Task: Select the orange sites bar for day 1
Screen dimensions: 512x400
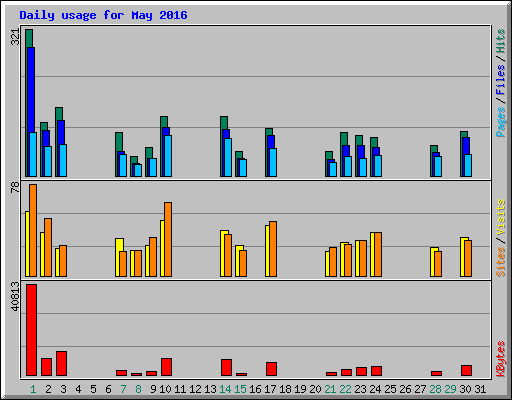Action: point(33,230)
